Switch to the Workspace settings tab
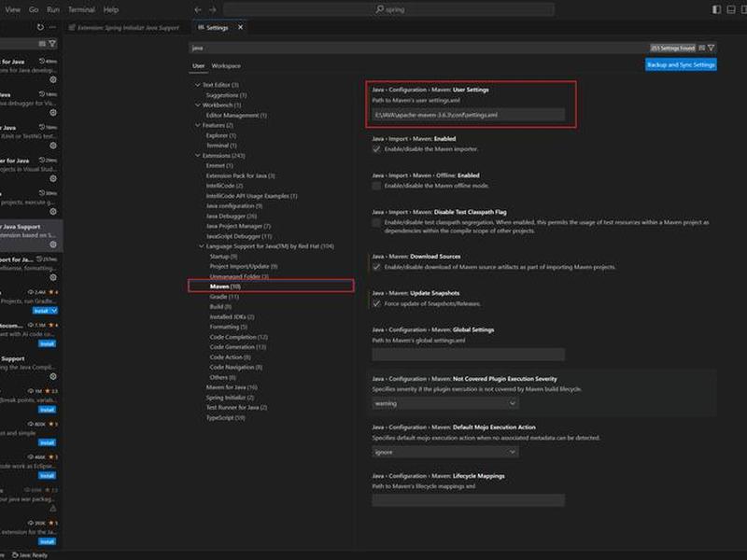The height and width of the screenshot is (560, 747). coord(226,65)
